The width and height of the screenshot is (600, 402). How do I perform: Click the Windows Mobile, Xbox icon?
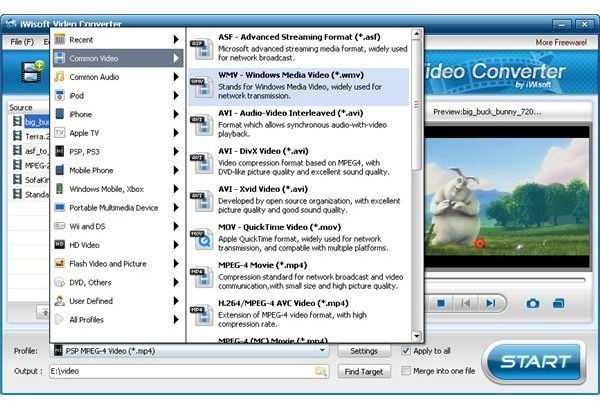(59, 189)
